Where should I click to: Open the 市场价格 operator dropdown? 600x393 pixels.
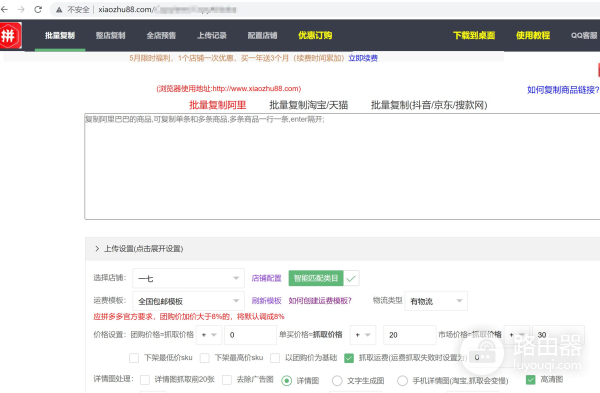[517, 335]
